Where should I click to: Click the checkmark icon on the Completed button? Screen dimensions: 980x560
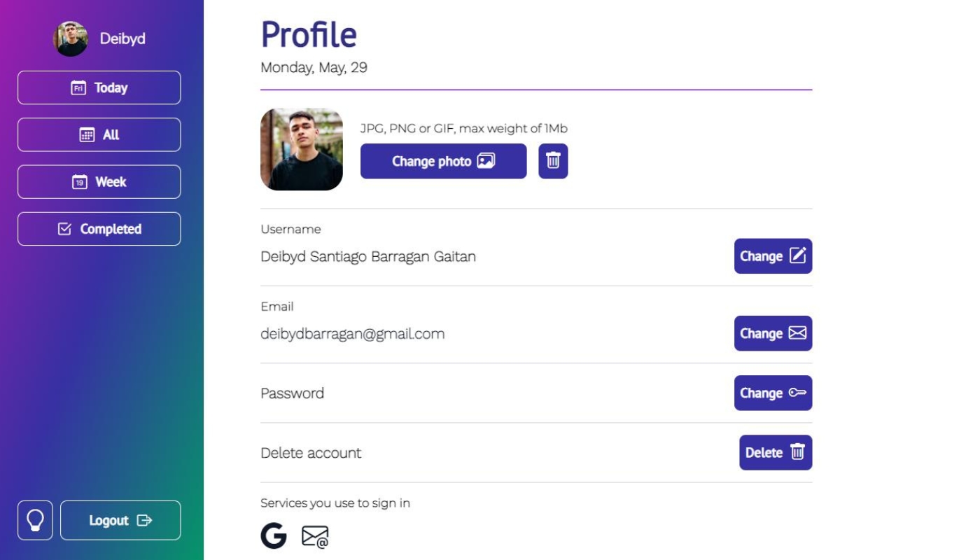pyautogui.click(x=64, y=229)
